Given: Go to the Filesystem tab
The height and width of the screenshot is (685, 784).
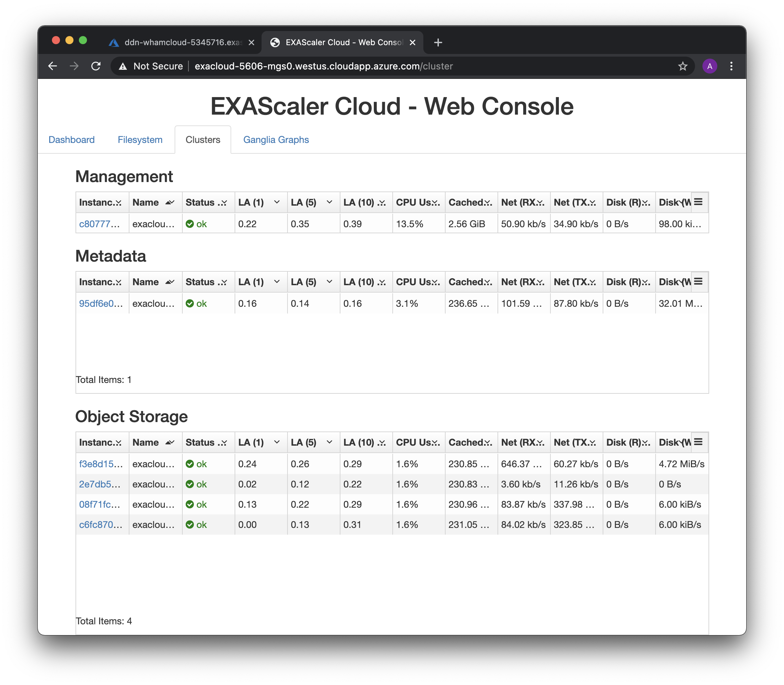Looking at the screenshot, I should 140,140.
